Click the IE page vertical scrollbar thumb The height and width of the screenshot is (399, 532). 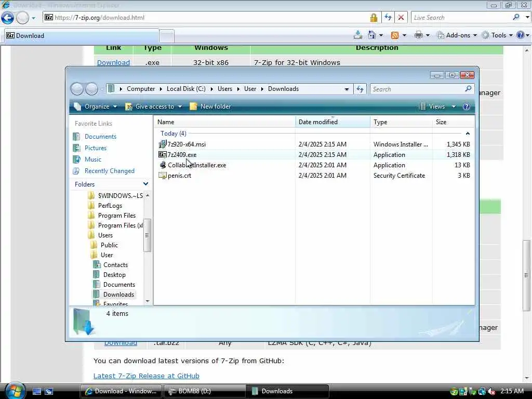coord(526,275)
